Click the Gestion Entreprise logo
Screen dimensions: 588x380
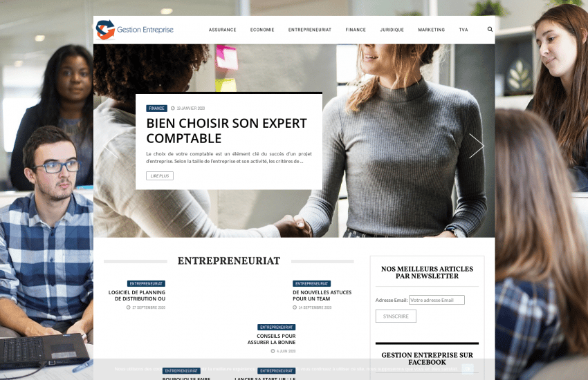(x=135, y=30)
